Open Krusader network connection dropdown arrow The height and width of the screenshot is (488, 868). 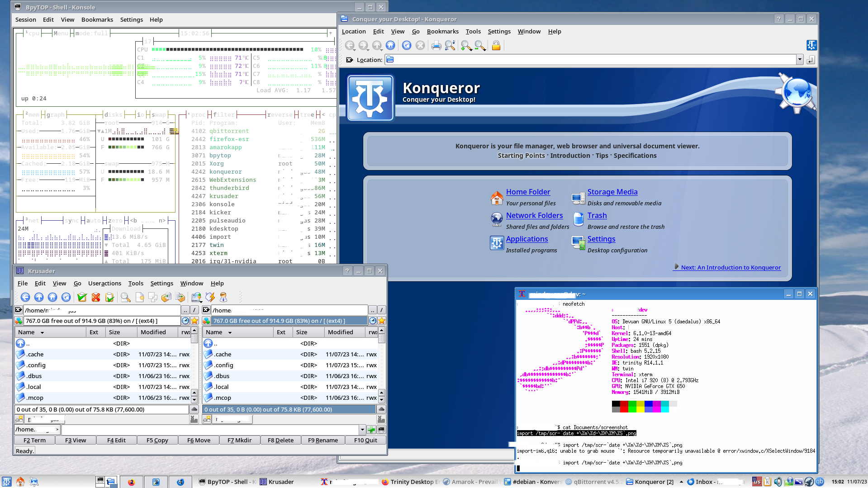pyautogui.click(x=201, y=301)
